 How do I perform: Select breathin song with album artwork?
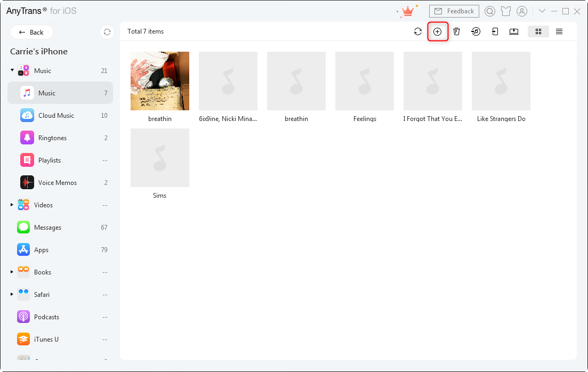click(160, 81)
